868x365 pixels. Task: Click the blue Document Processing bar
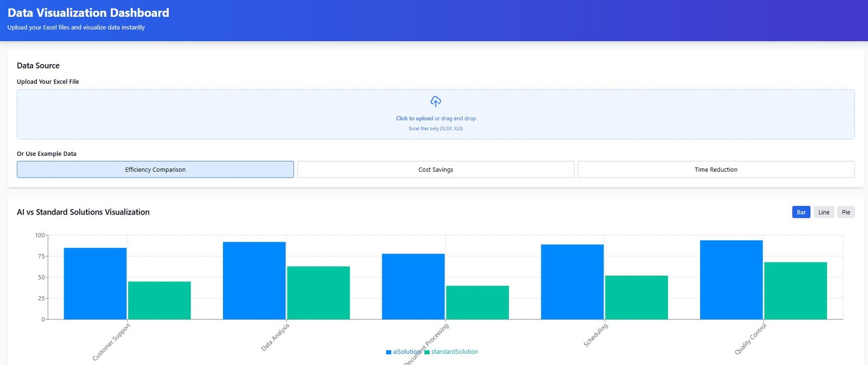pos(413,287)
